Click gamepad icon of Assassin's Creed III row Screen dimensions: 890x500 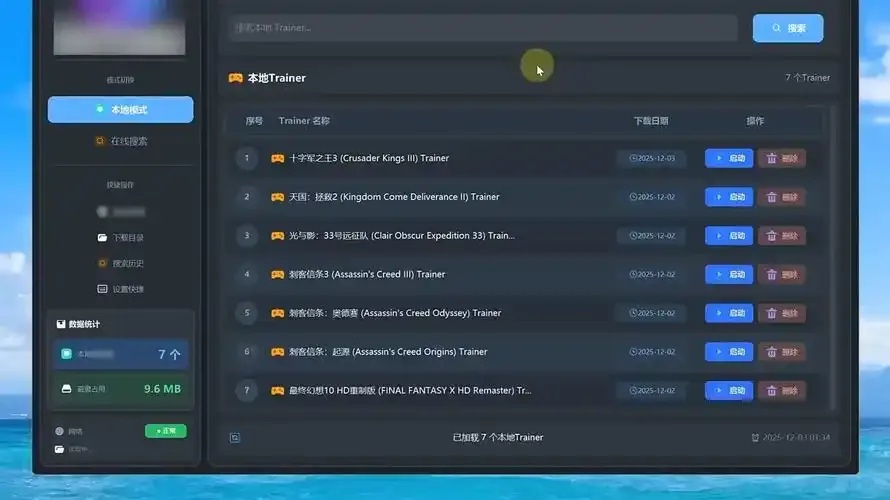tap(278, 274)
